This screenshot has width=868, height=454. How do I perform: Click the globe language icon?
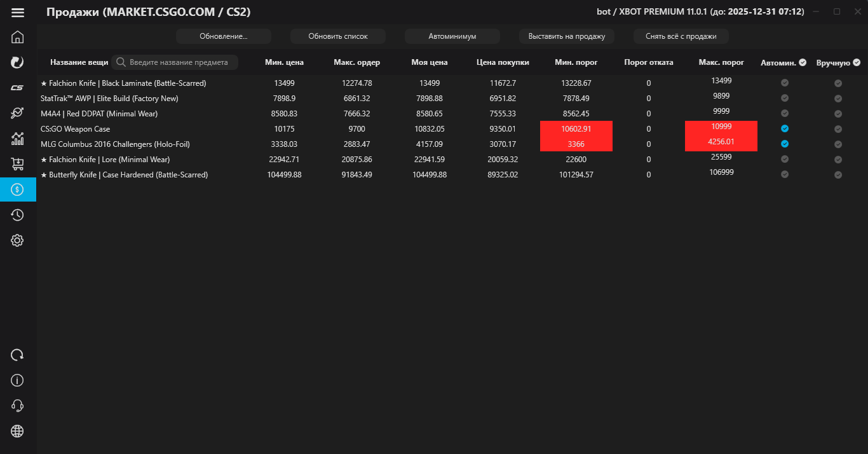(18, 431)
